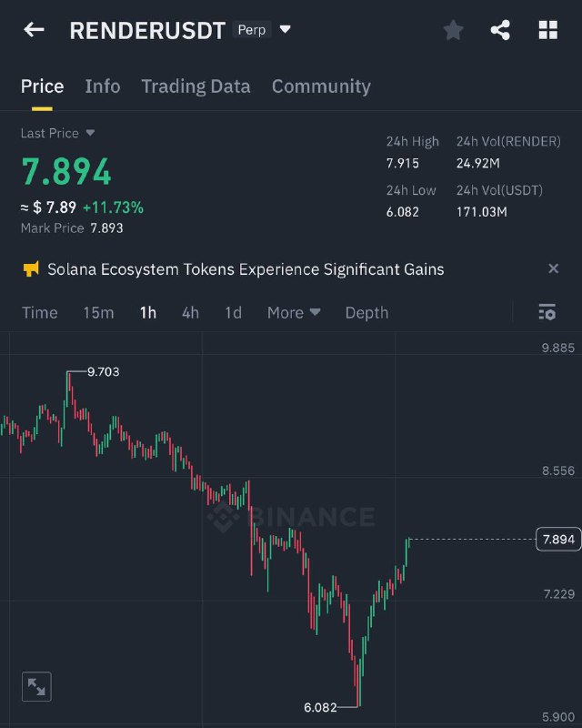The image size is (582, 728).
Task: Tap the 24h Low value 6.082
Action: point(402,212)
